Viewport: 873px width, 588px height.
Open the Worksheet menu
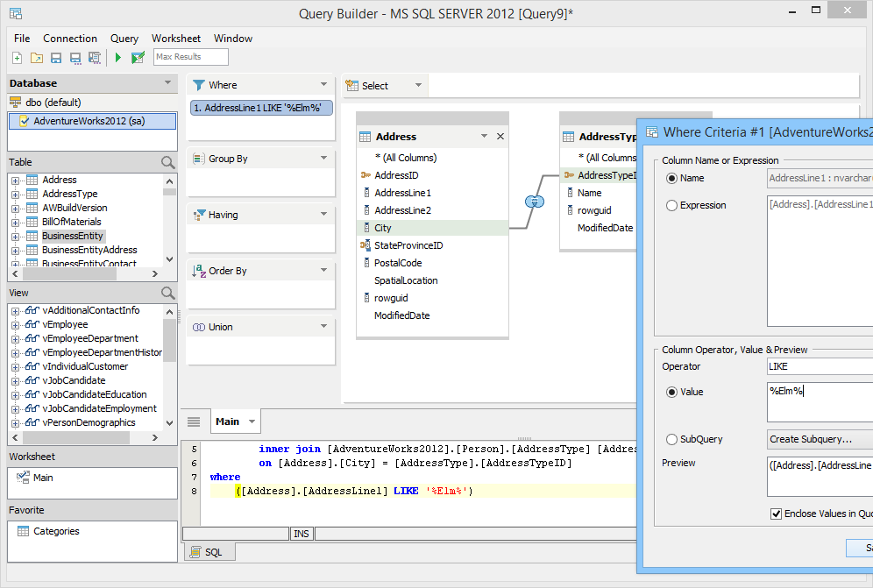pos(176,39)
